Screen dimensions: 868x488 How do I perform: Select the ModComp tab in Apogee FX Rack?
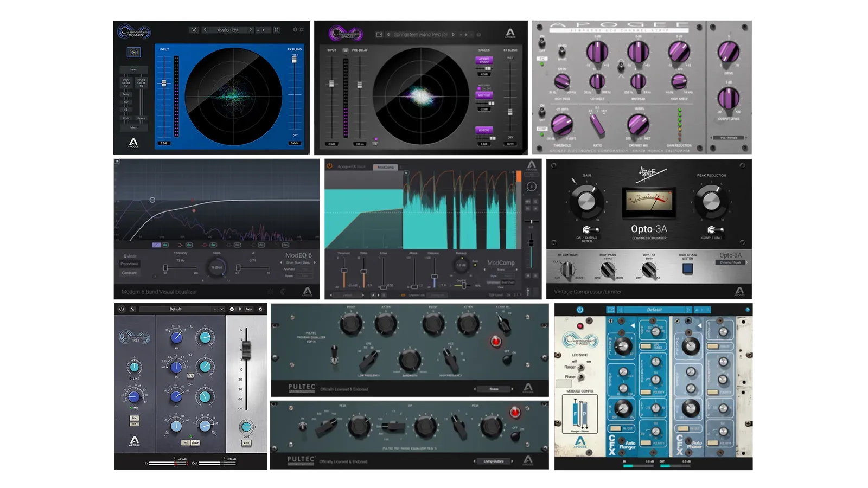385,167
